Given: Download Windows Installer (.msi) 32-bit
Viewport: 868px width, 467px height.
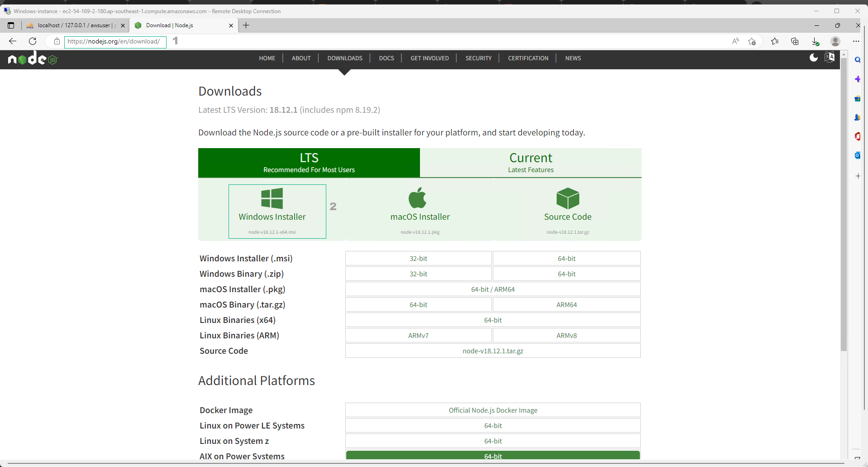Looking at the screenshot, I should pyautogui.click(x=419, y=259).
